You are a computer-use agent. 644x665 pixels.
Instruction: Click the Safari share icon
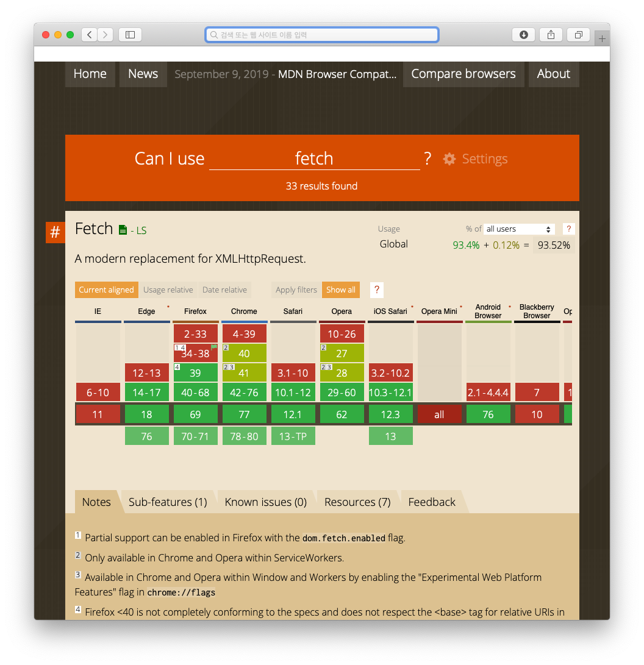[551, 35]
